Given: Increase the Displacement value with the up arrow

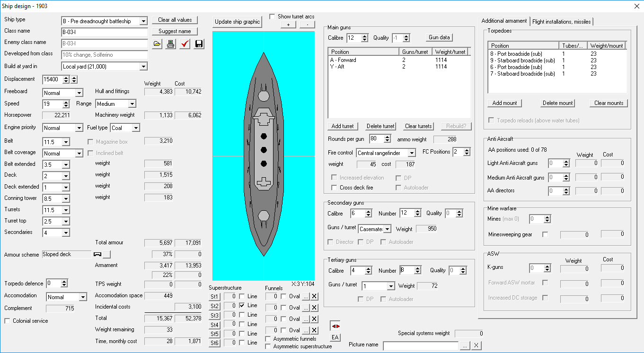Looking at the screenshot, I should coord(66,77).
